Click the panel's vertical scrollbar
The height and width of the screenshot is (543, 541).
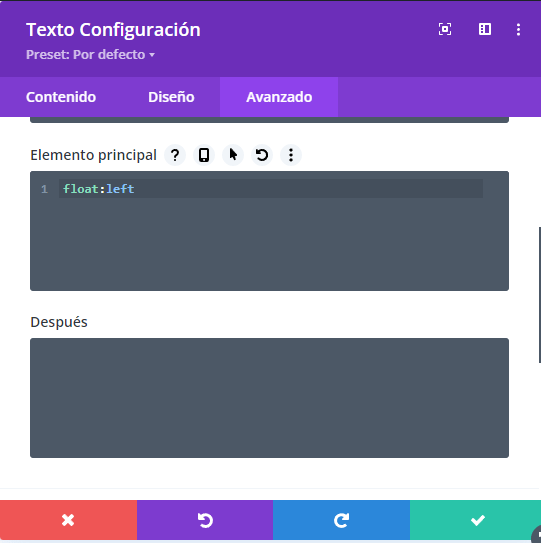click(x=540, y=295)
